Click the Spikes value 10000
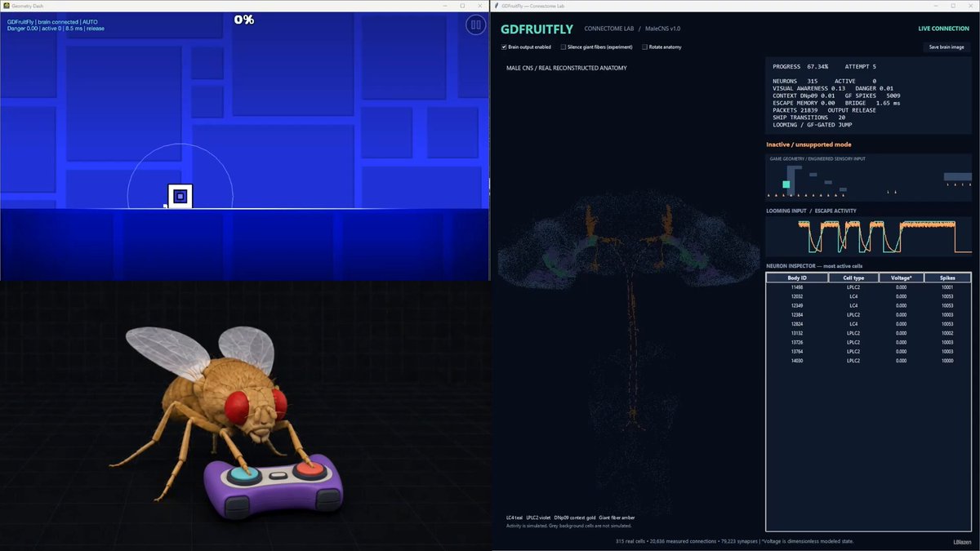Viewport: 980px width, 551px height. 947,361
